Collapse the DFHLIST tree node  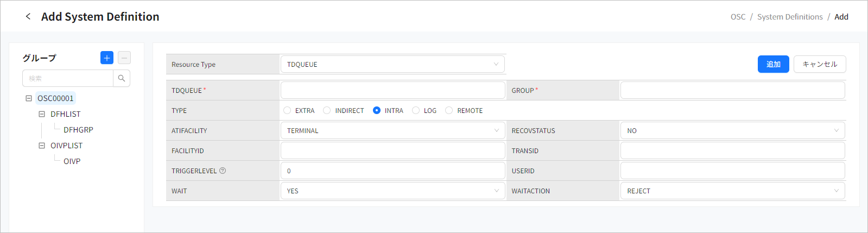pos(42,114)
